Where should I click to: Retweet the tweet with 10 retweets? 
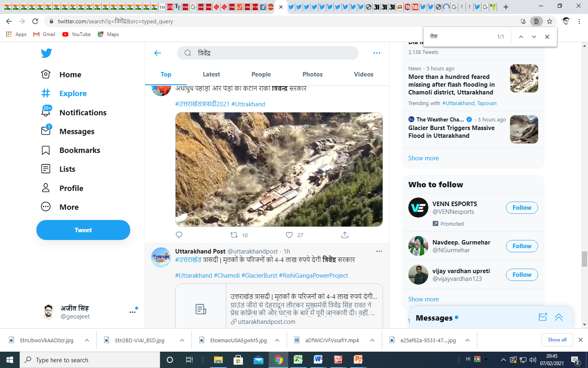pos(234,235)
